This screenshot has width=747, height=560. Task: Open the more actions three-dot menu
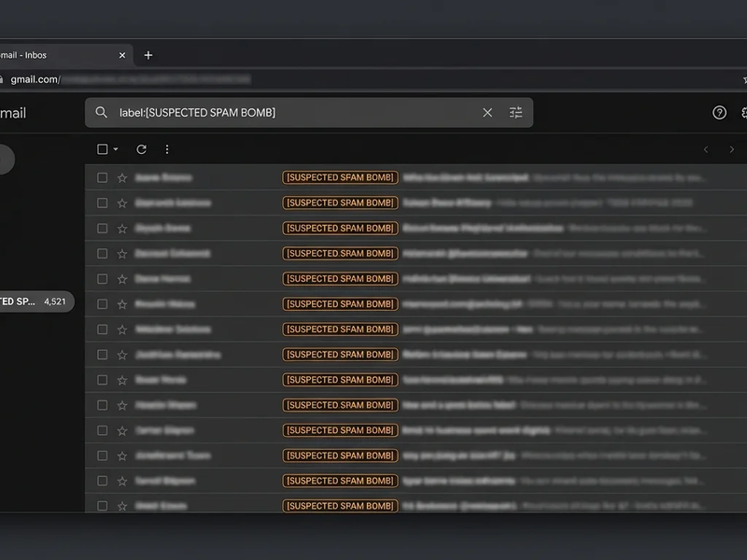click(x=167, y=149)
